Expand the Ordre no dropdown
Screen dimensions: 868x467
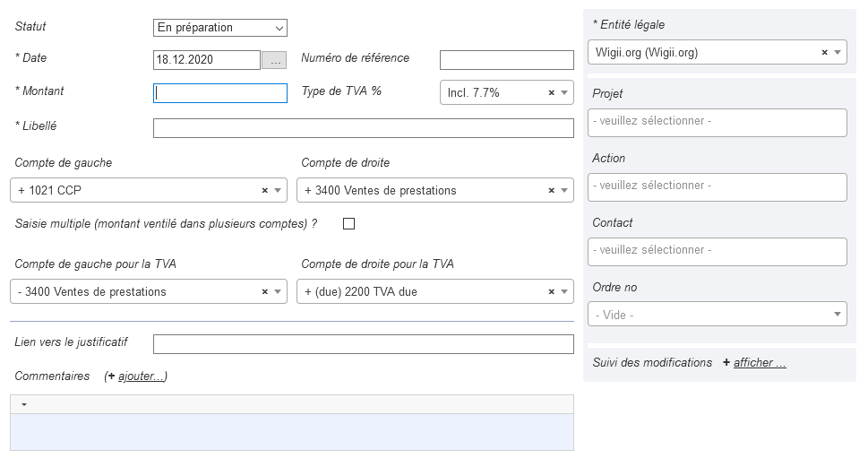tap(837, 315)
